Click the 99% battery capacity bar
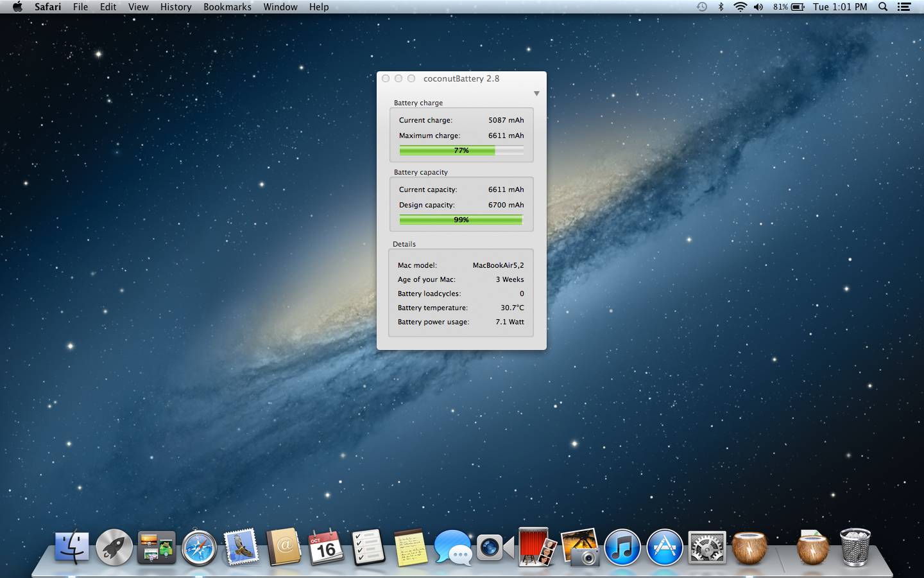924x578 pixels. (461, 220)
